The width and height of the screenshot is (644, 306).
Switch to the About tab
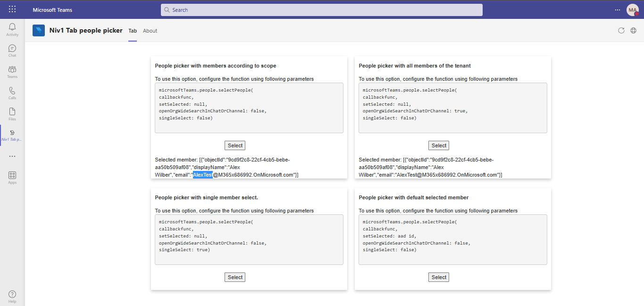[150, 30]
